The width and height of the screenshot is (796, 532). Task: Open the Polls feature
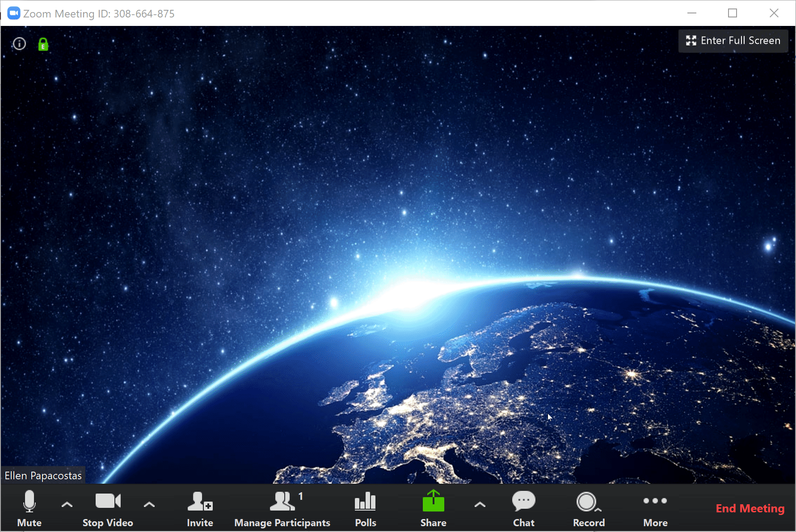point(366,508)
